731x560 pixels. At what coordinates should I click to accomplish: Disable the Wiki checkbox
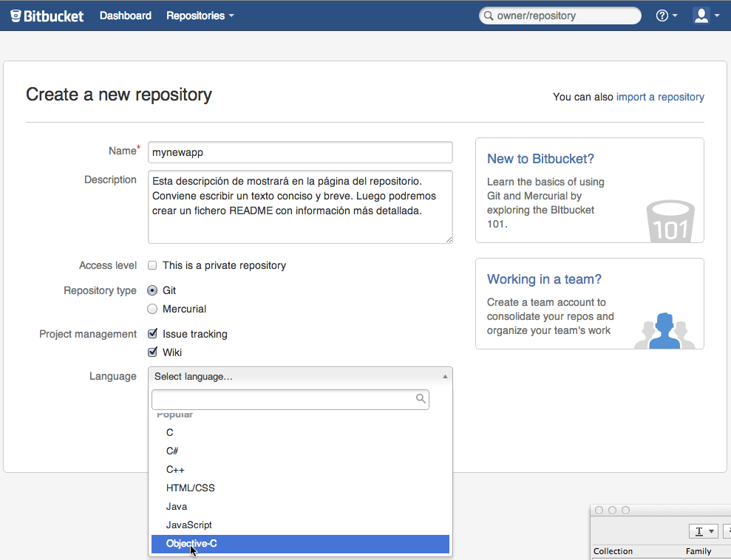[152, 352]
